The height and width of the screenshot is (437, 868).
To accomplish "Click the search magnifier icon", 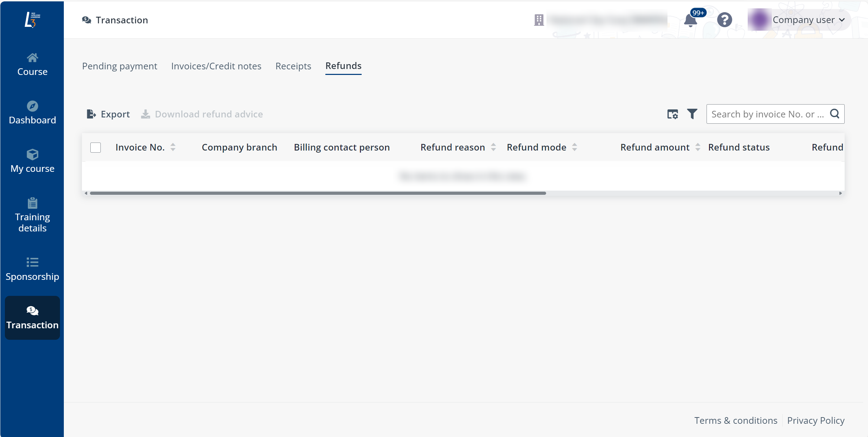I will point(835,114).
